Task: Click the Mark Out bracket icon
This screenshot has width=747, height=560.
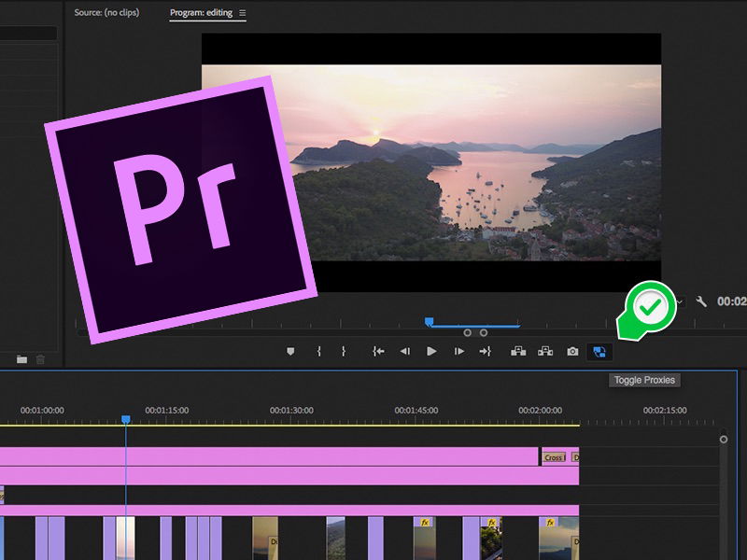Action: click(x=344, y=352)
